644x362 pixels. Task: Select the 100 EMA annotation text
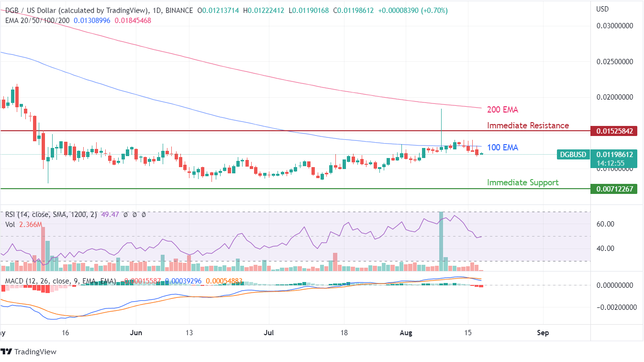click(x=502, y=147)
